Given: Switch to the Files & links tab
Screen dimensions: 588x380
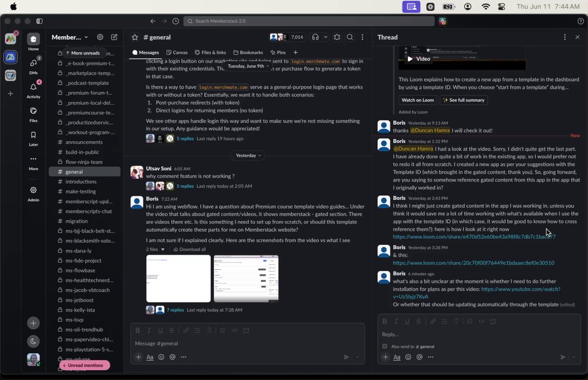Looking at the screenshot, I should click(x=210, y=52).
